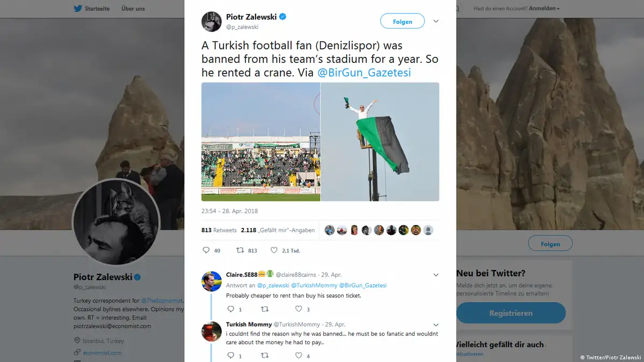
Task: Open the @BirGun_Gazetesi mention link
Action: [x=364, y=73]
